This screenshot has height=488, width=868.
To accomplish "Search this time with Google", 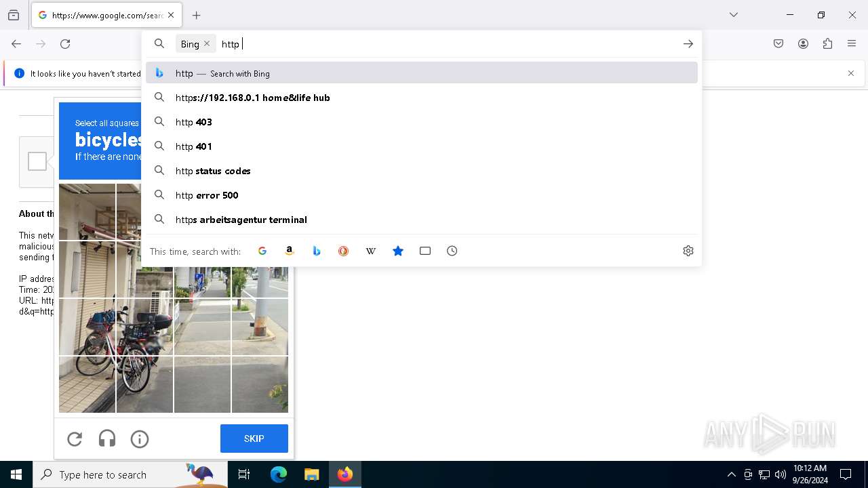I will click(x=262, y=251).
